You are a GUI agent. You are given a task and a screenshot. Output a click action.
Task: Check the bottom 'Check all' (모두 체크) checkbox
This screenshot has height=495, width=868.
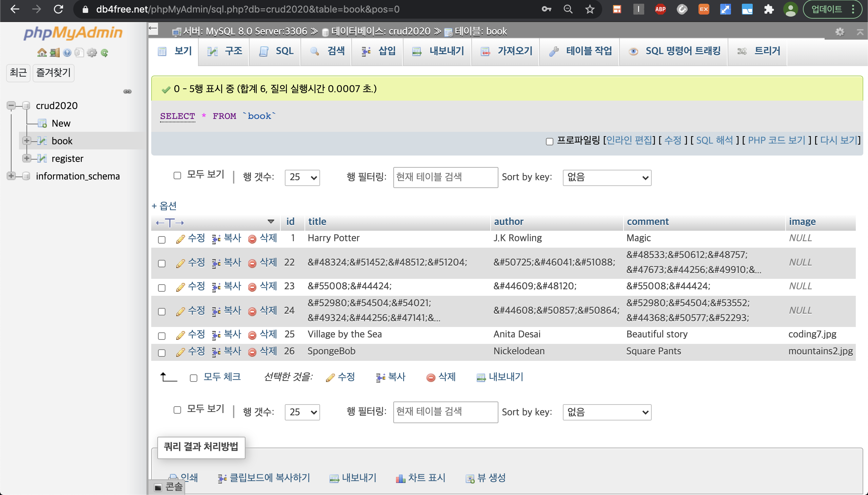coord(194,378)
